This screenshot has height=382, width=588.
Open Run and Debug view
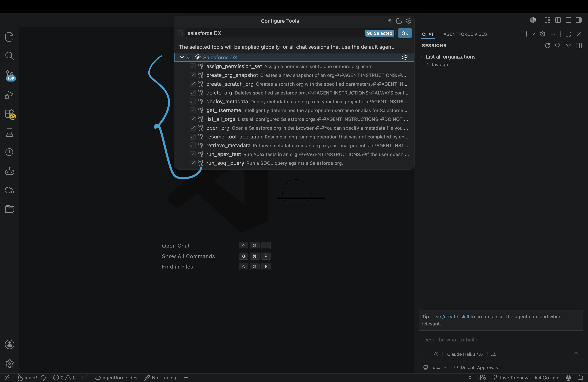click(x=9, y=95)
